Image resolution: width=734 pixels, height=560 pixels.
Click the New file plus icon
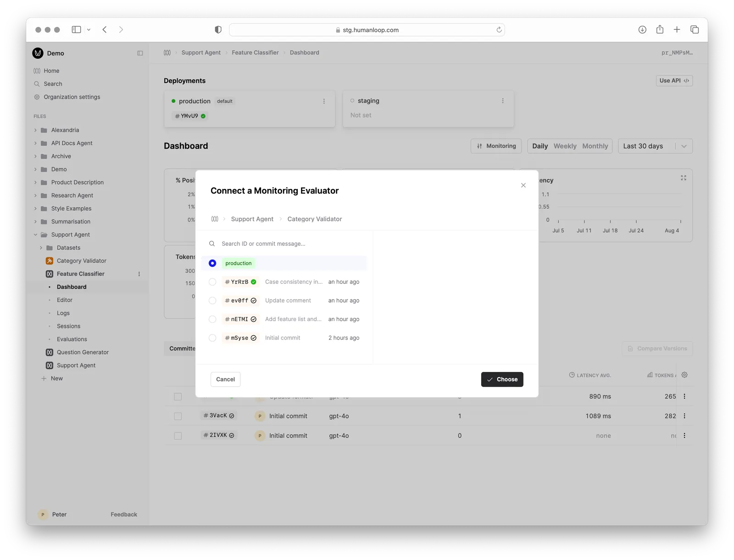(44, 378)
